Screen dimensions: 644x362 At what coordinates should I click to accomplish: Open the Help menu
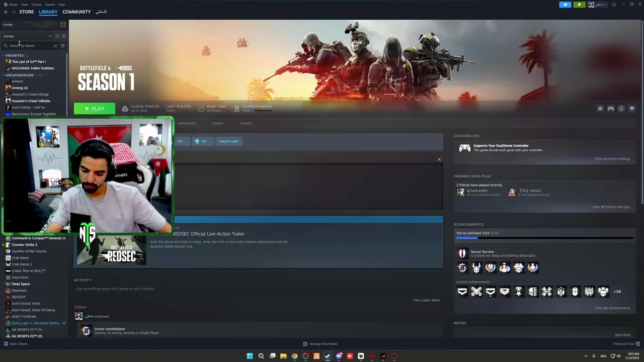click(61, 5)
